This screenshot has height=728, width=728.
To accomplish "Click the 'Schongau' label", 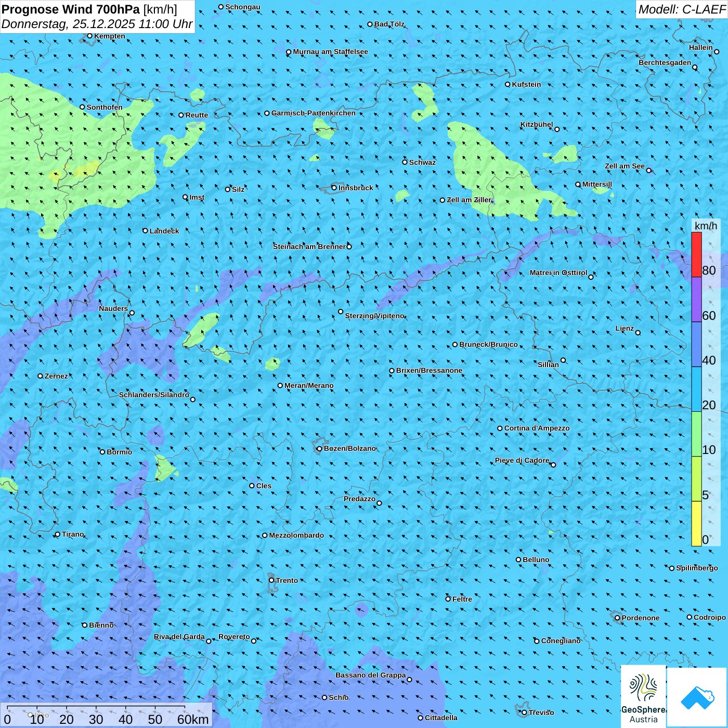I will tap(242, 7).
